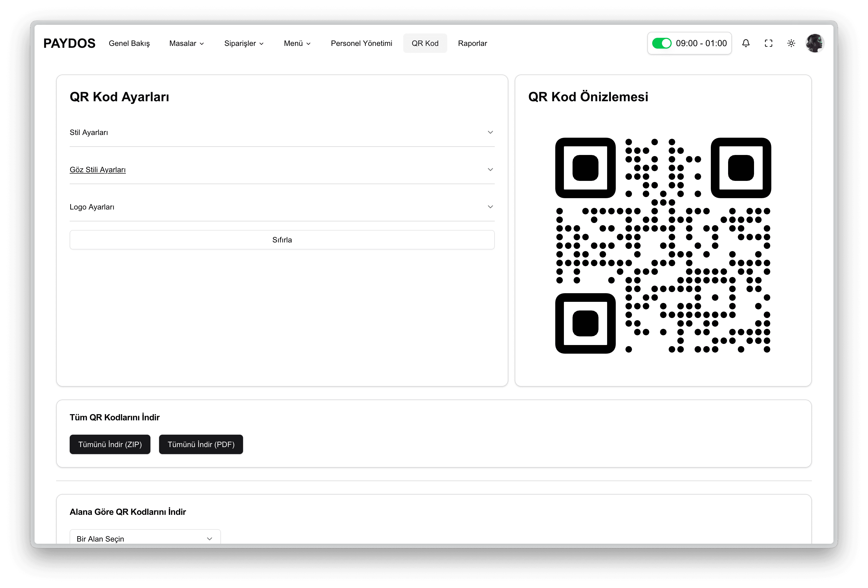Open the Menü dropdown
The image size is (868, 588).
coord(297,43)
